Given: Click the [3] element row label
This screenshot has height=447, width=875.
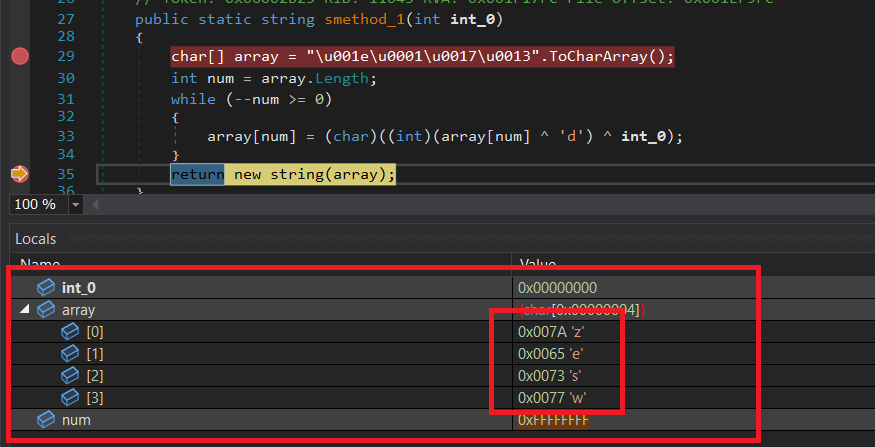Looking at the screenshot, I should click(95, 398).
